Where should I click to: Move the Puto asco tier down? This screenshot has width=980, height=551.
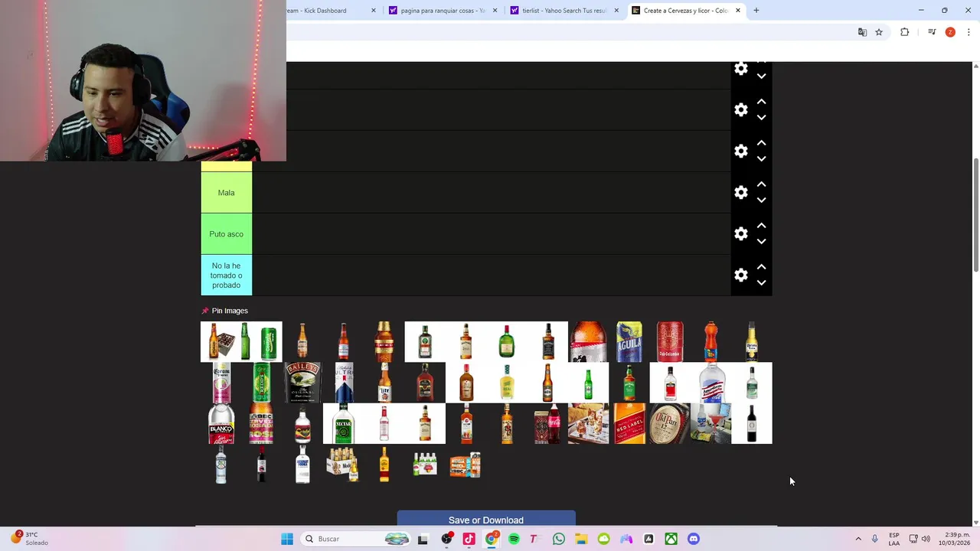[x=761, y=242]
